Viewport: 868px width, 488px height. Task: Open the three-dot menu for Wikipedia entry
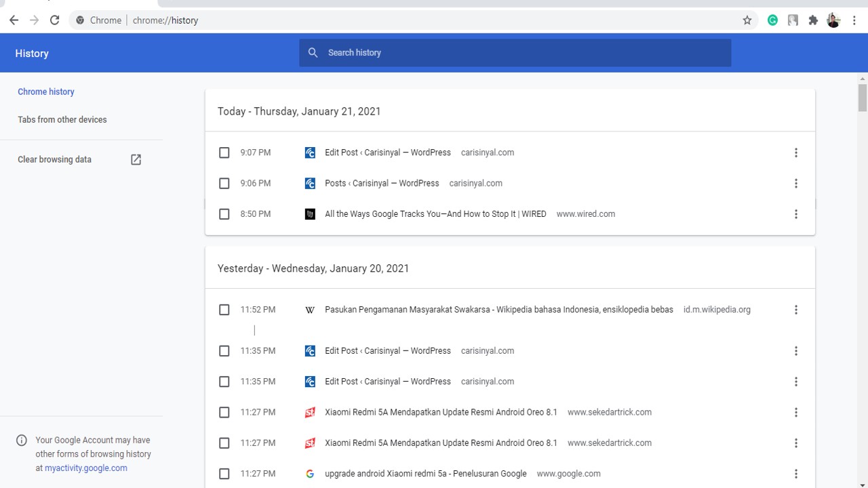(796, 310)
